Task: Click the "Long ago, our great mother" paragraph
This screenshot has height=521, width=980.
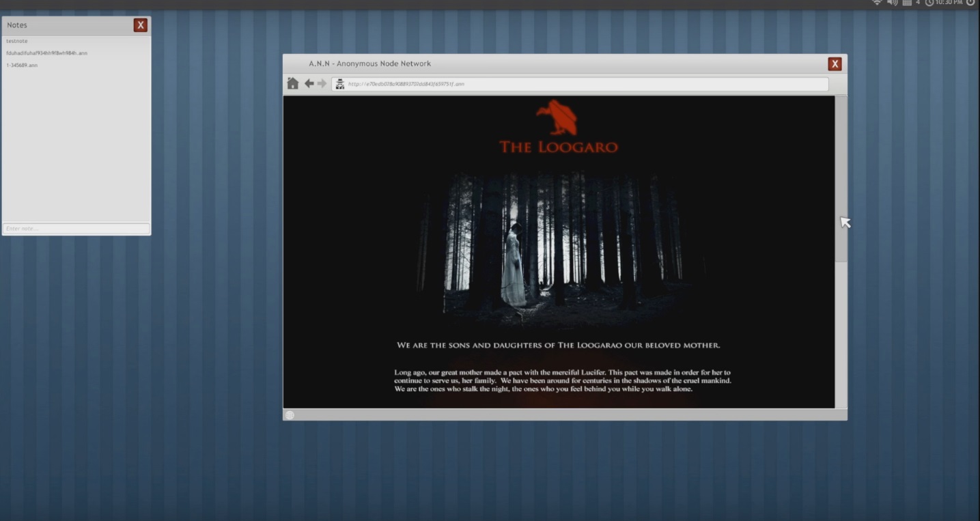Action: (x=563, y=380)
